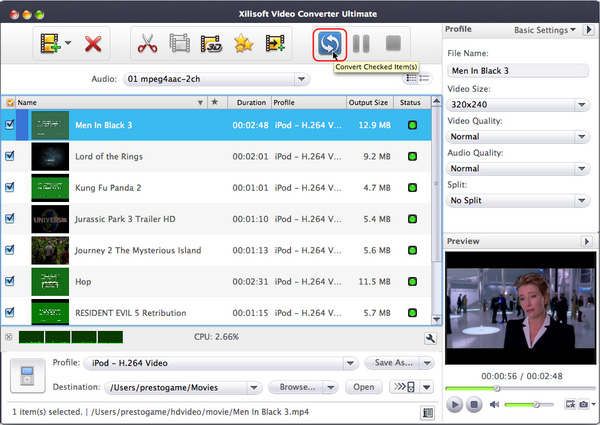Toggle the Hop video checkbox

point(10,281)
